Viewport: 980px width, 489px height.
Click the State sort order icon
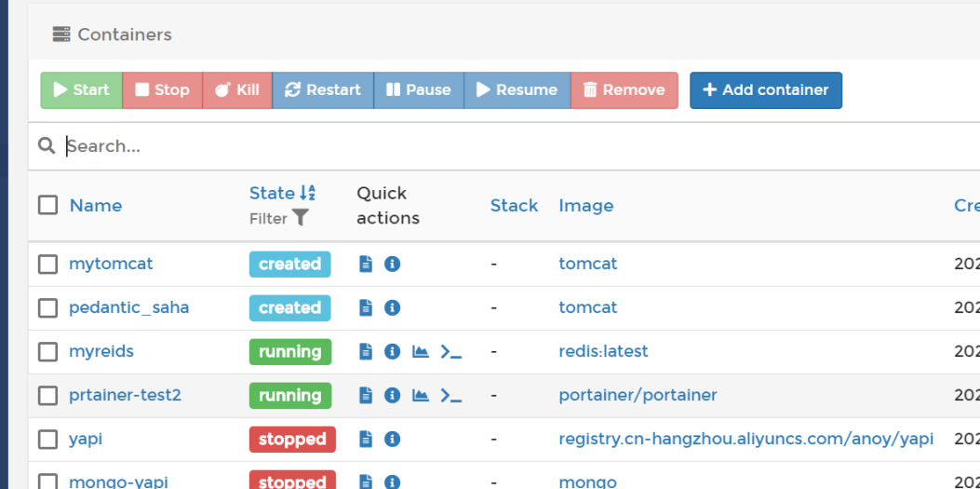coord(307,193)
